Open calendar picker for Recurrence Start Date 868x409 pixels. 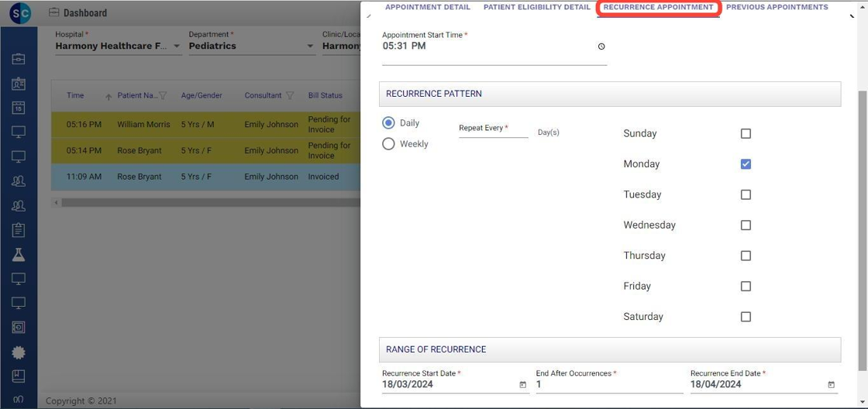click(522, 385)
